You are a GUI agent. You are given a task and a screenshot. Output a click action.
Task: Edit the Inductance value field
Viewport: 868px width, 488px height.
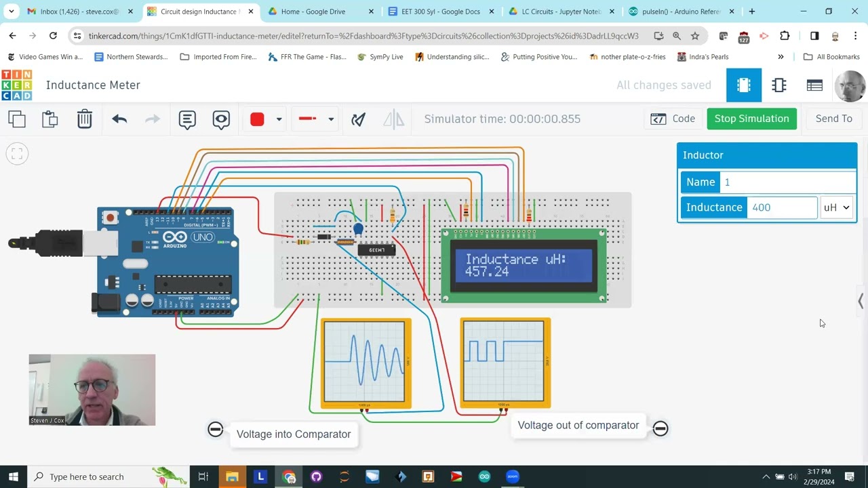click(x=782, y=207)
